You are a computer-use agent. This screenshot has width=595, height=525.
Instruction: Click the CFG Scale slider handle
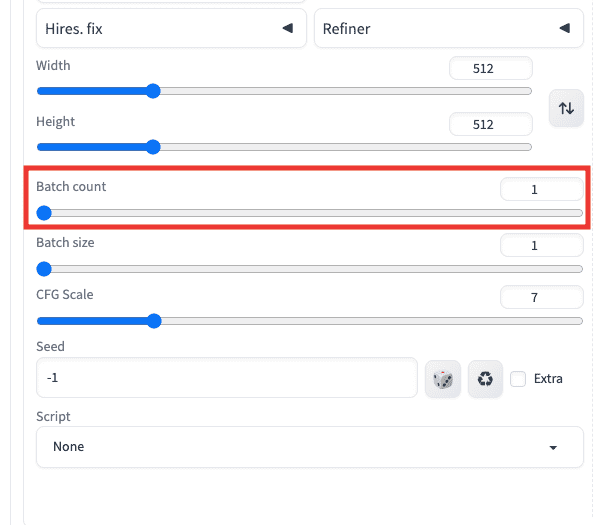coord(154,321)
